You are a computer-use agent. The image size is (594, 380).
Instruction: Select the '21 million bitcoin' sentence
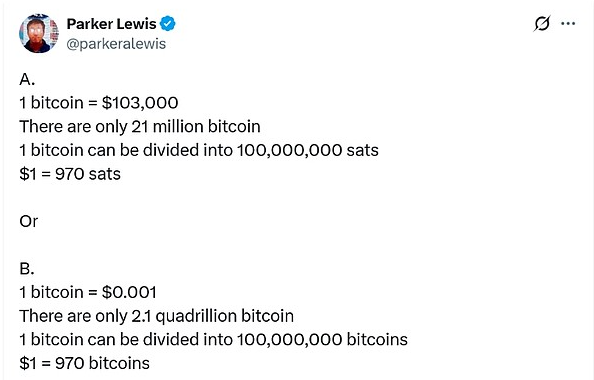click(140, 127)
